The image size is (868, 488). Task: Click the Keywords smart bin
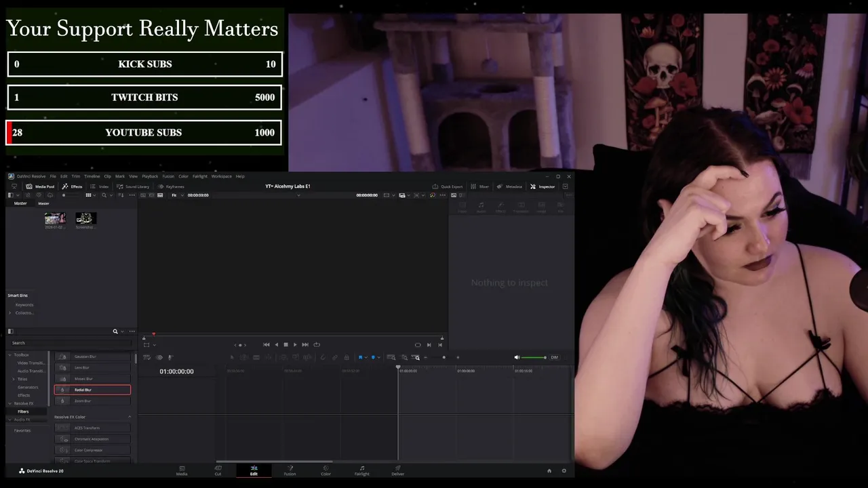coord(24,305)
